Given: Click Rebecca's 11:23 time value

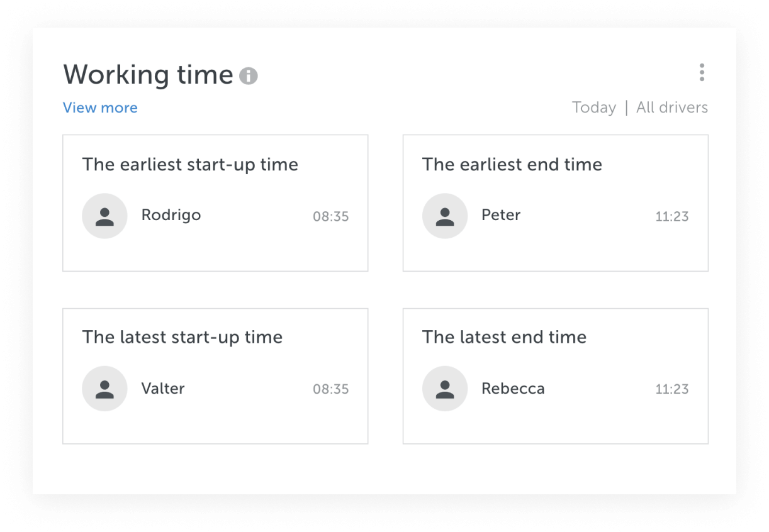Looking at the screenshot, I should [x=672, y=389].
